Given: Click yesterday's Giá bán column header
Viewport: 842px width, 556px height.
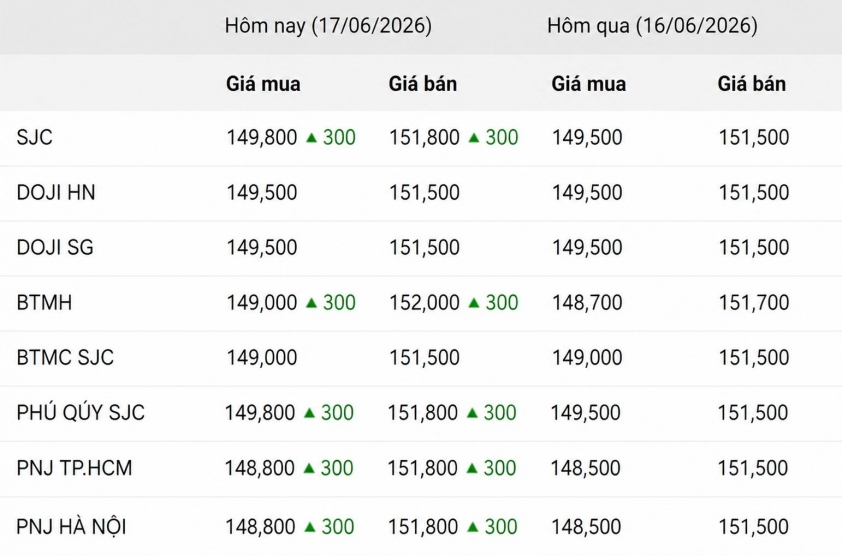Looking at the screenshot, I should (x=752, y=84).
